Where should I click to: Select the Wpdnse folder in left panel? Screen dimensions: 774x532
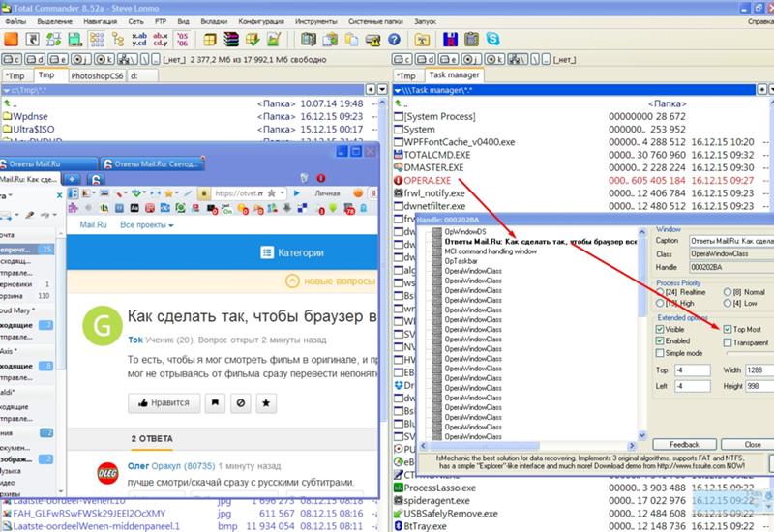click(x=30, y=116)
